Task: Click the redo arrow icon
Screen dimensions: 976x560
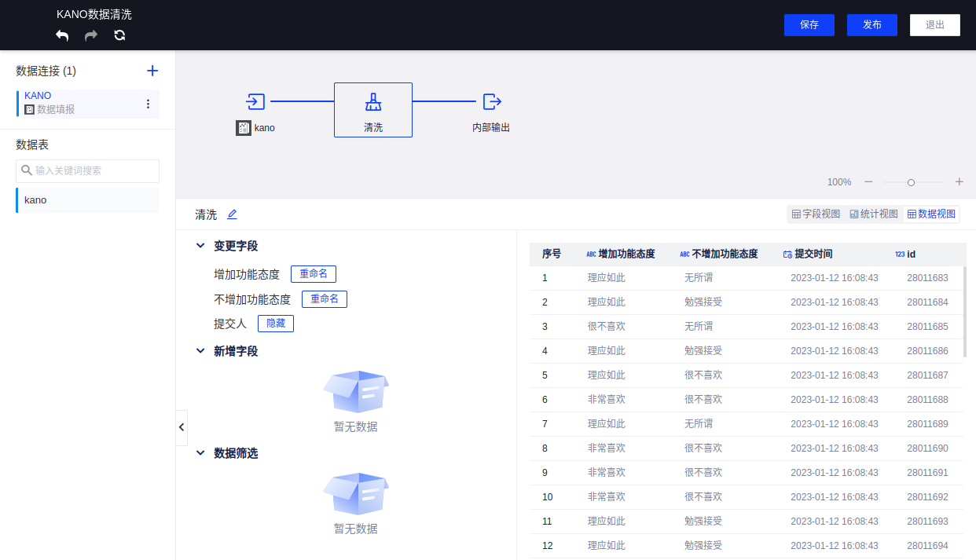Action: click(91, 35)
